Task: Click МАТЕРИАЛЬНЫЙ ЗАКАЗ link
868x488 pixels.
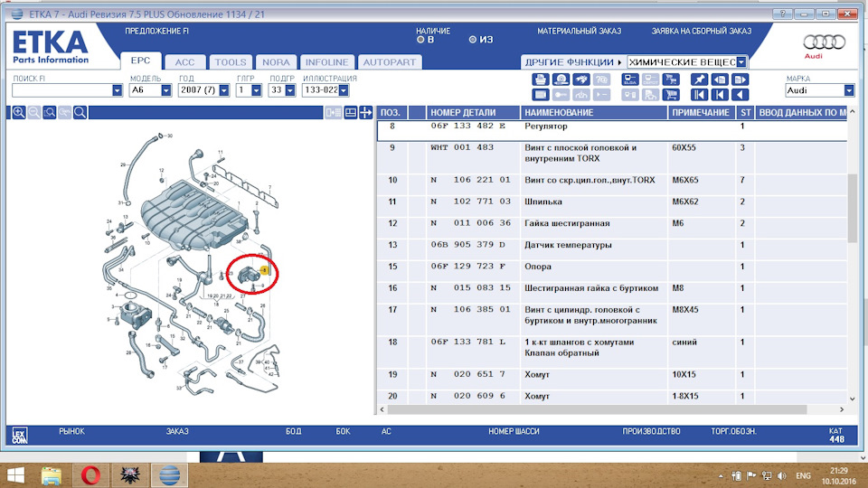Action: (579, 31)
